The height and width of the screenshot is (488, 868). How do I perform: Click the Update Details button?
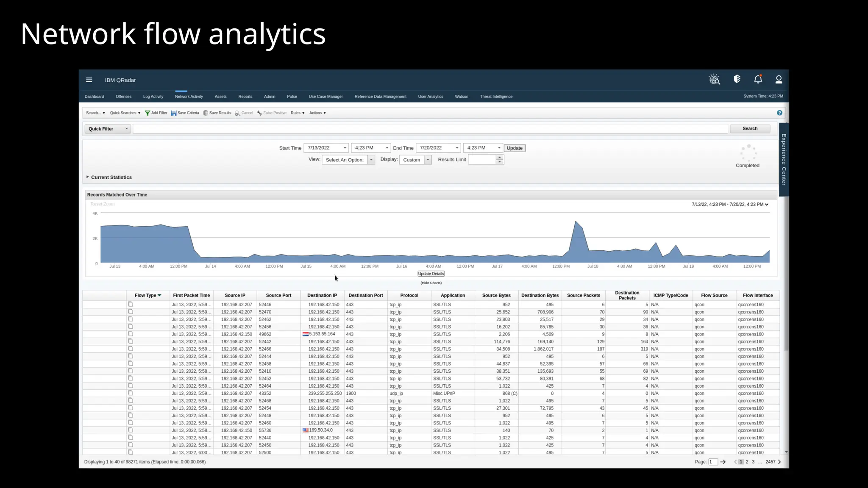pos(431,274)
